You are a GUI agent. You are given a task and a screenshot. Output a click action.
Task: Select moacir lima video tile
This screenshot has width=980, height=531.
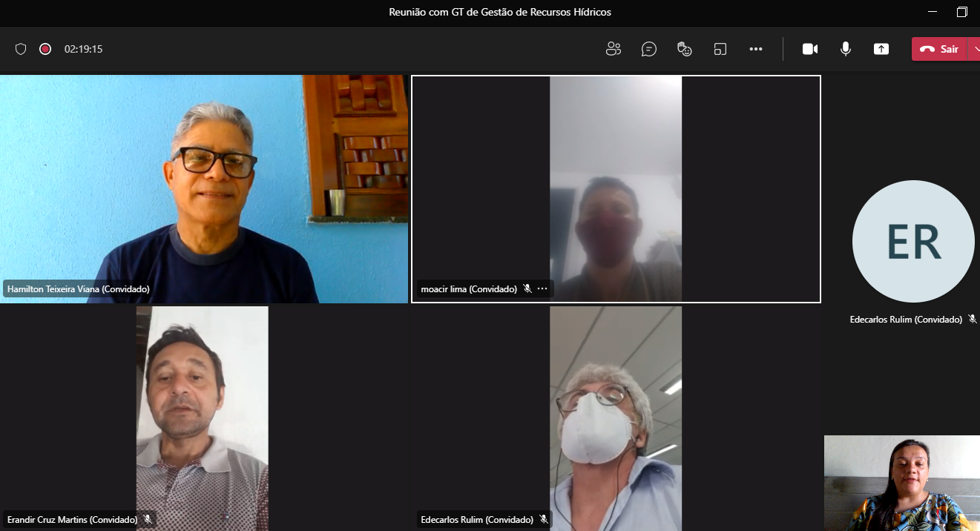coord(616,188)
